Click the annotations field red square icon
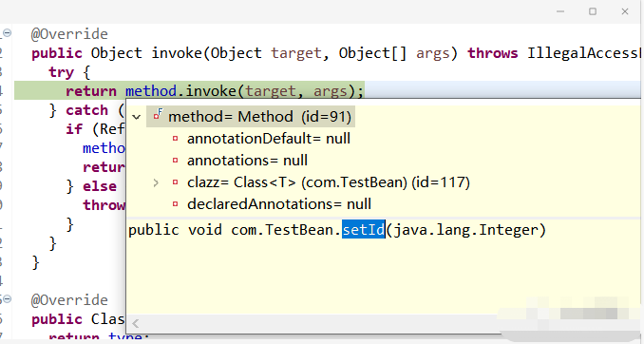 pyautogui.click(x=175, y=161)
